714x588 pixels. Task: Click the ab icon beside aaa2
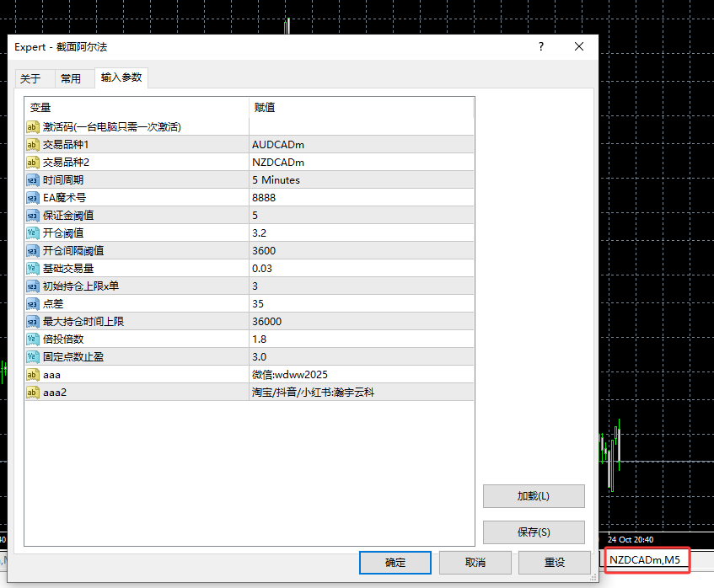pyautogui.click(x=32, y=393)
